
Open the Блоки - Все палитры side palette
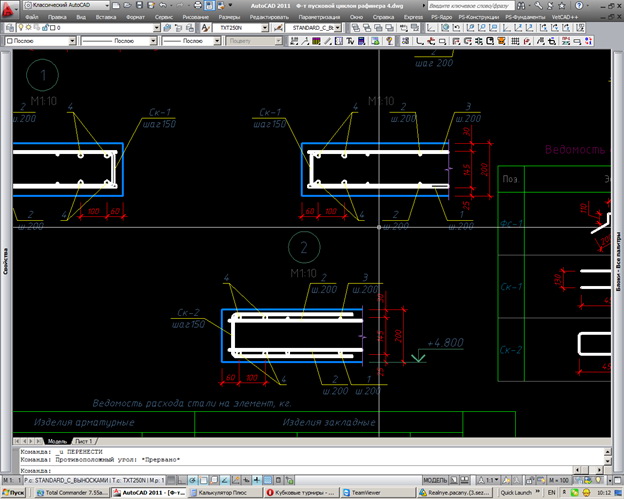(x=617, y=262)
